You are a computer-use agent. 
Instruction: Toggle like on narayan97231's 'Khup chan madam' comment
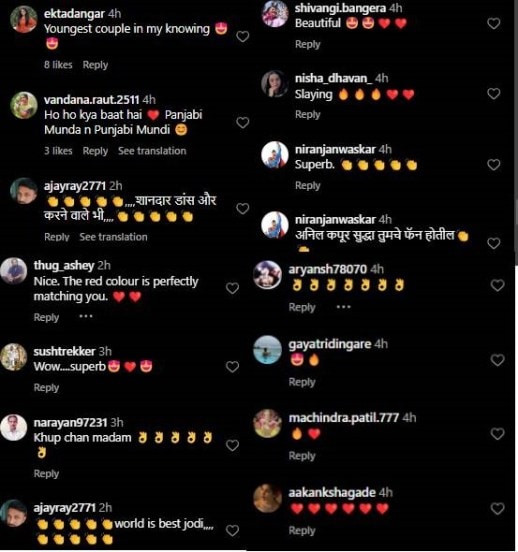pos(232,445)
